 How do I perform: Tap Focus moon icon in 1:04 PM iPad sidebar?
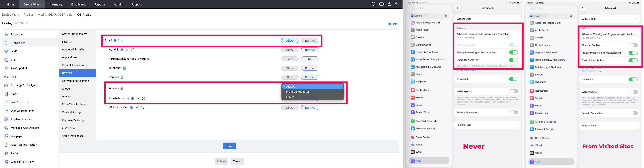click(412, 105)
